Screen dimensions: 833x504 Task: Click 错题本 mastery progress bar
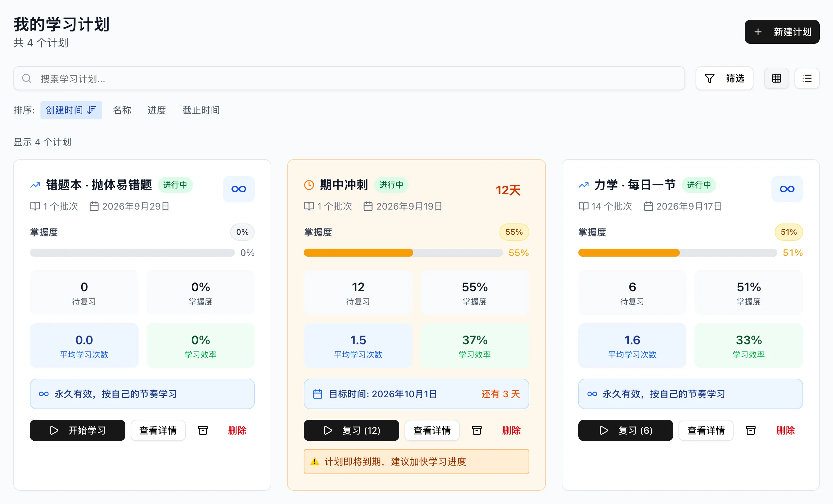click(132, 253)
